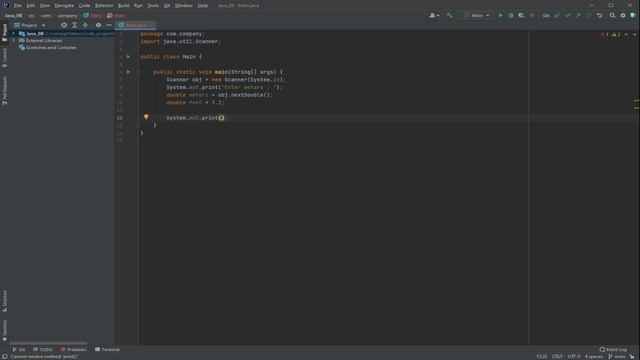Viewport: 640px width, 360px height.
Task: Start debugging with the bug icon
Action: [511, 16]
